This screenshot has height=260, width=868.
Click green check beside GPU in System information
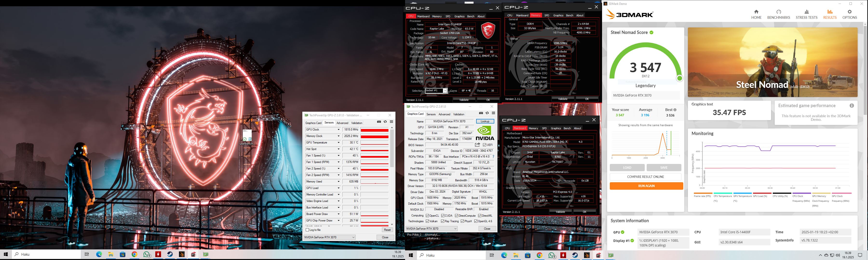tap(623, 232)
